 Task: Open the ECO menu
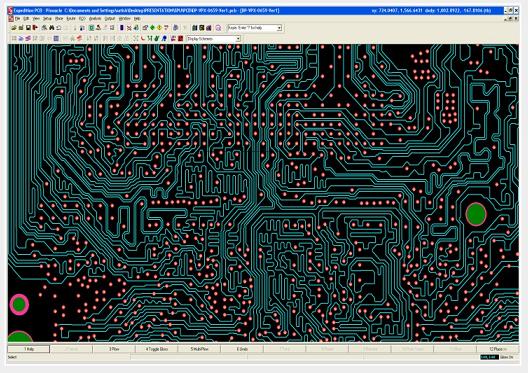coord(82,19)
